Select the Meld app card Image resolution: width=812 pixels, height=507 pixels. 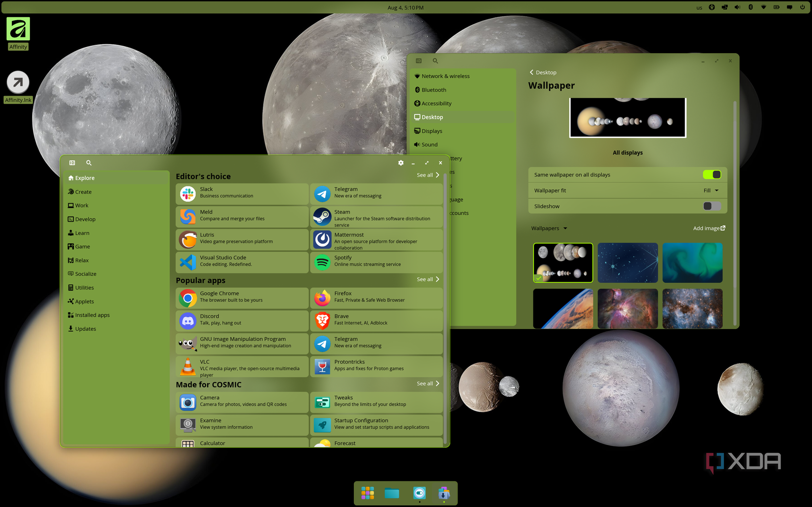tap(242, 216)
